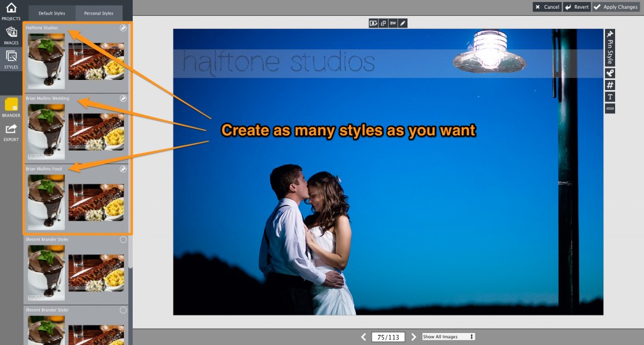Select the Halftone Studios ribs thumbnail
Viewport: 644px width, 345px height.
tap(96, 61)
